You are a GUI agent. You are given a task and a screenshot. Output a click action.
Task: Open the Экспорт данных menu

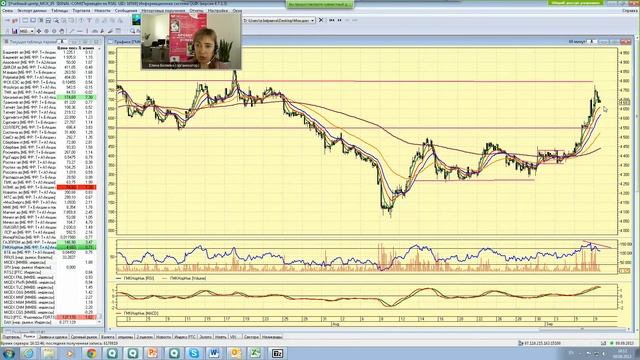point(32,11)
